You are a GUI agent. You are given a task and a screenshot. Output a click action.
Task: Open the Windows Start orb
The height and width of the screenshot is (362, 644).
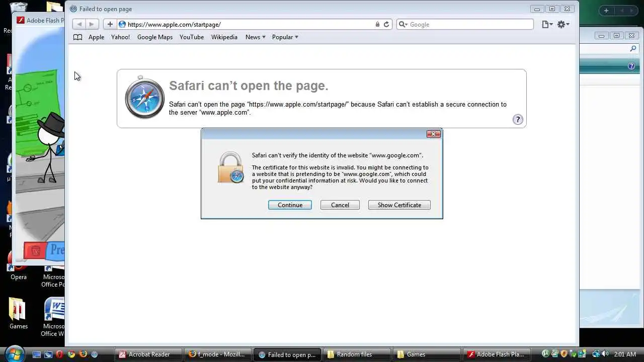tap(15, 353)
